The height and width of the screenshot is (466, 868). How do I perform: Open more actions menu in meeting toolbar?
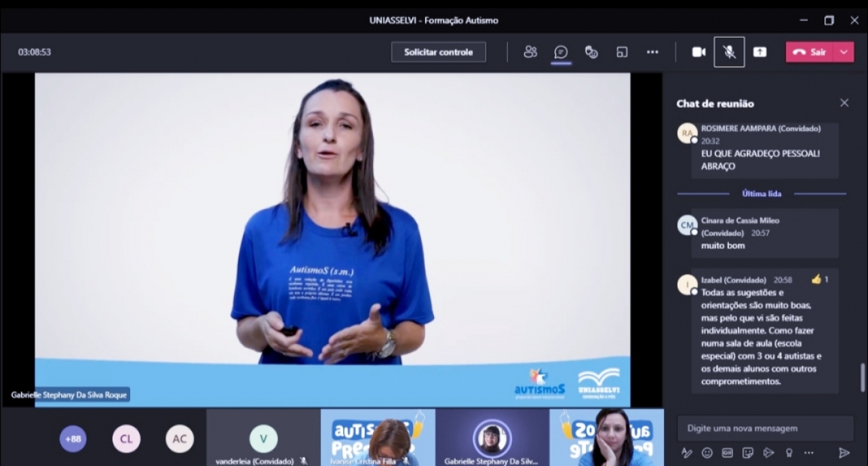click(652, 52)
